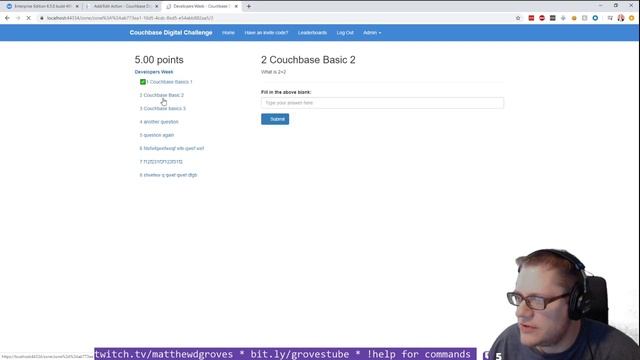Open the dark square extension icon
This screenshot has width=640, height=360.
553,18
